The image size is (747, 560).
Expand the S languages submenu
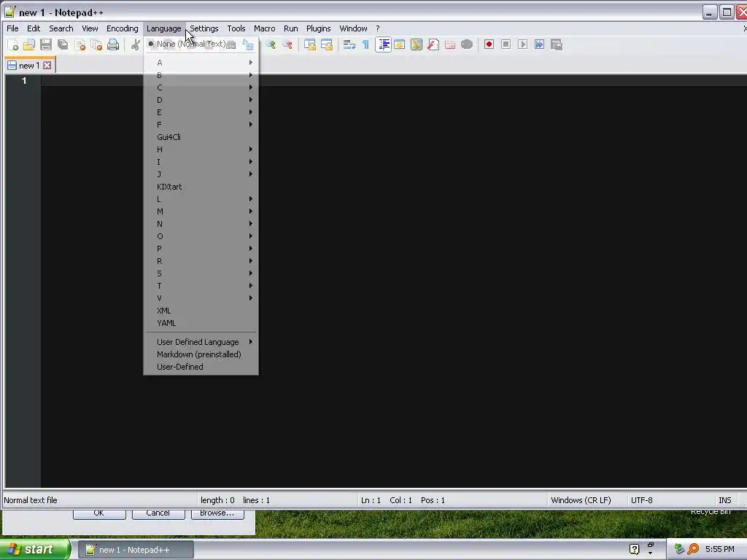(201, 273)
